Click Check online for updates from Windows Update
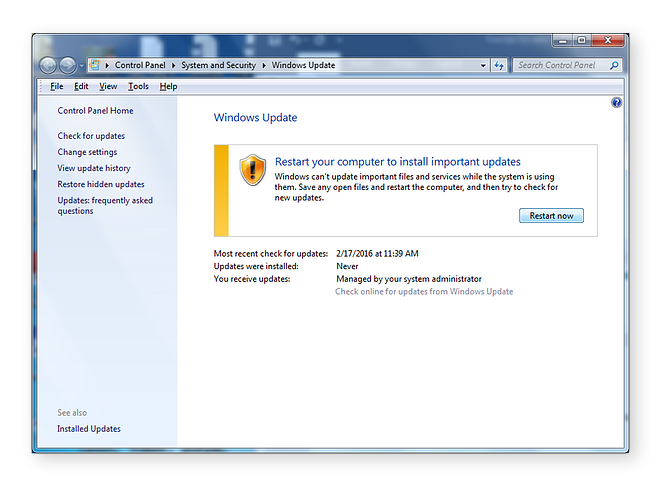This screenshot has width=661, height=486. pos(424,292)
